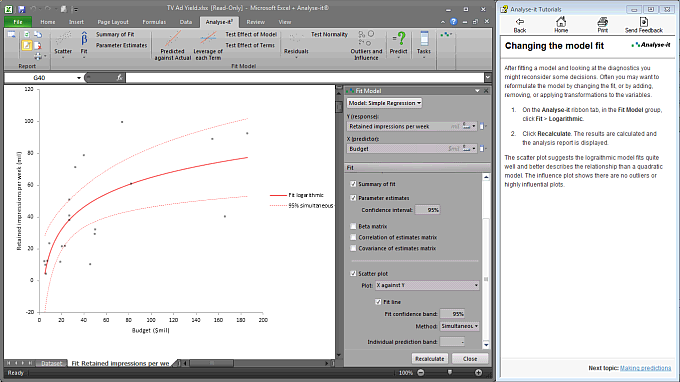This screenshot has width=680, height=382.
Task: Switch to the Page Layout tab
Action: (x=113, y=22)
